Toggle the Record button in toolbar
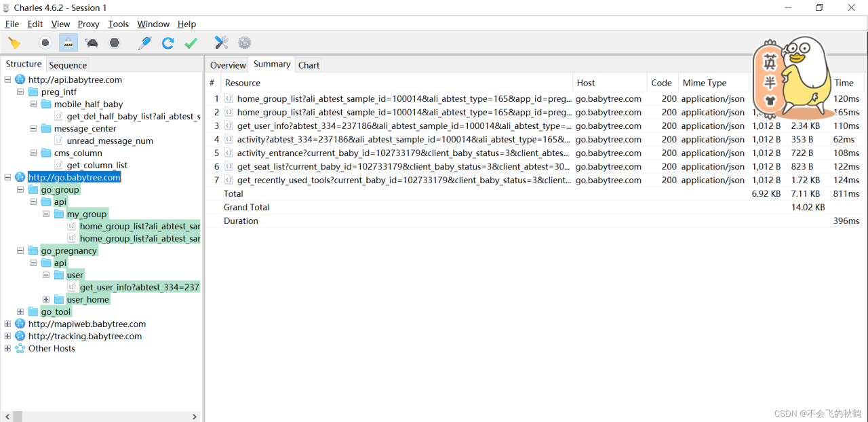Image resolution: width=868 pixels, height=422 pixels. pos(45,43)
